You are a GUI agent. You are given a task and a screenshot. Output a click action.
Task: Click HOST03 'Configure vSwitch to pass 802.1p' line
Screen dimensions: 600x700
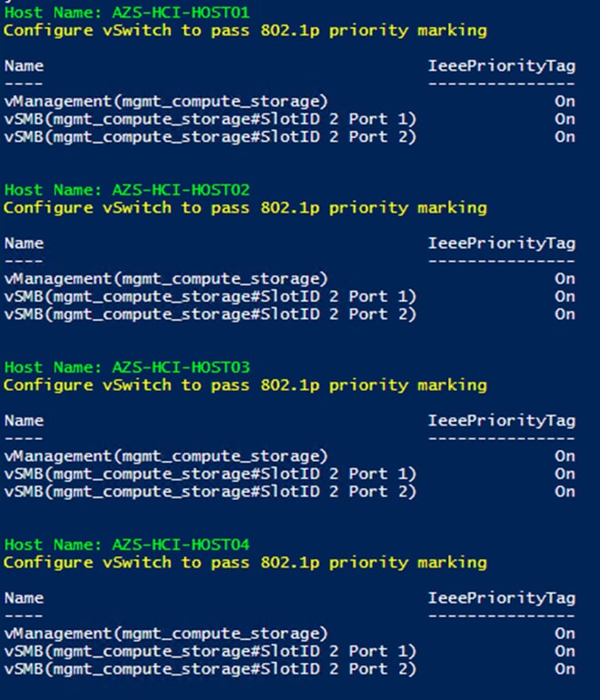pos(245,385)
